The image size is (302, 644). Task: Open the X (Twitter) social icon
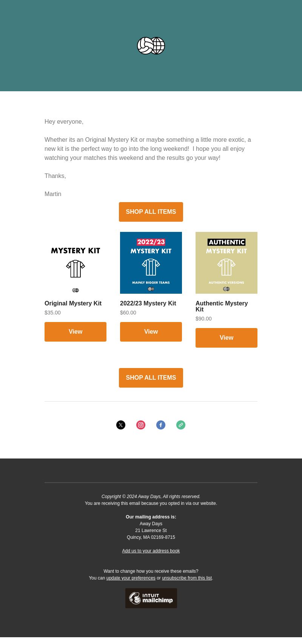click(x=121, y=425)
